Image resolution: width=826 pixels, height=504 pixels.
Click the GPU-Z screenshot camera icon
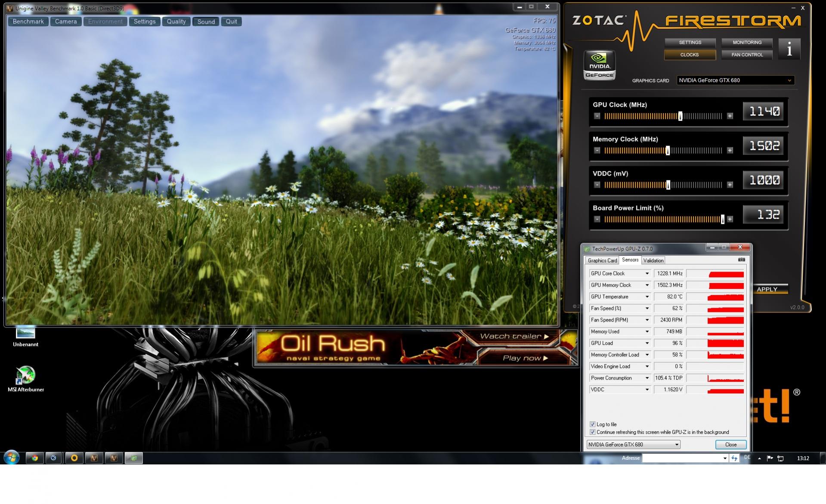point(741,260)
